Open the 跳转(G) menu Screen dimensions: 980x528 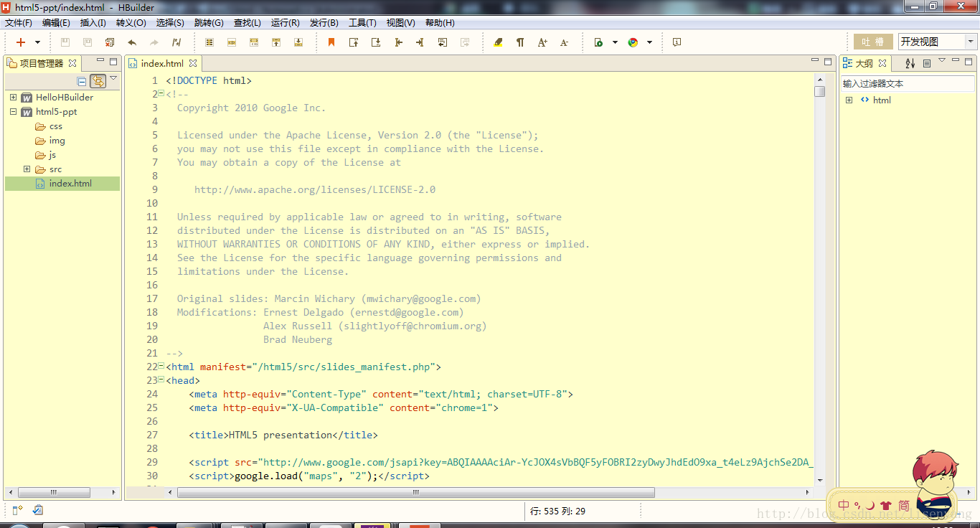(209, 23)
